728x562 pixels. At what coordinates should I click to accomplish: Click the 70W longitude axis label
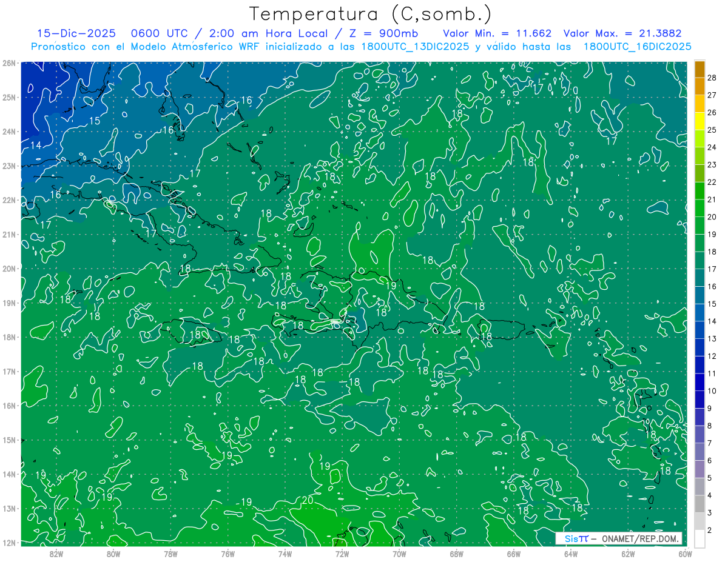coord(399,554)
